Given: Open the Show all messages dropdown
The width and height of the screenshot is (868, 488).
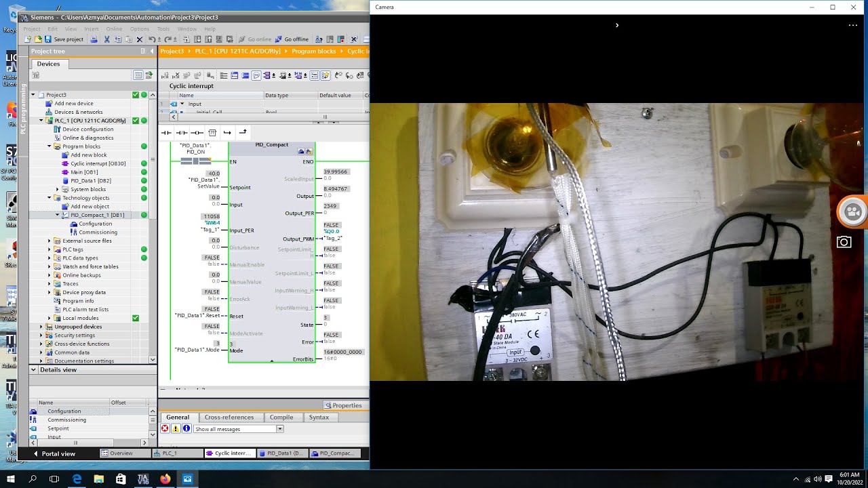Looking at the screenshot, I should coord(279,429).
